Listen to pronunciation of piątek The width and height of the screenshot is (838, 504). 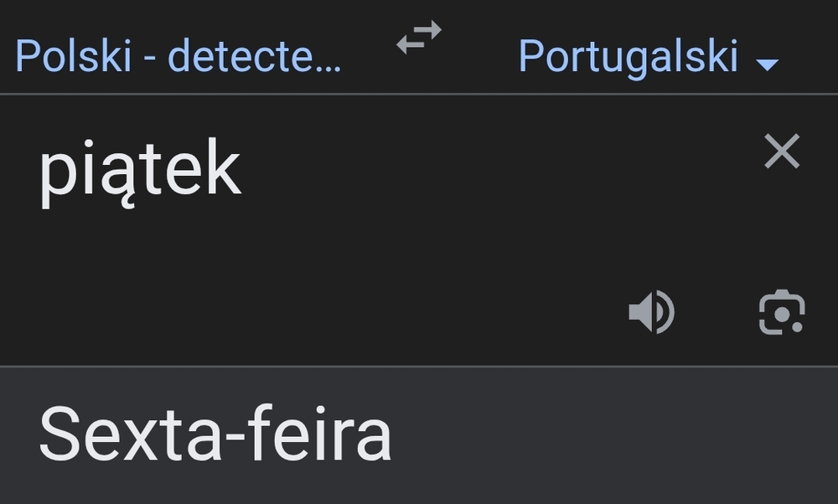[x=651, y=312]
